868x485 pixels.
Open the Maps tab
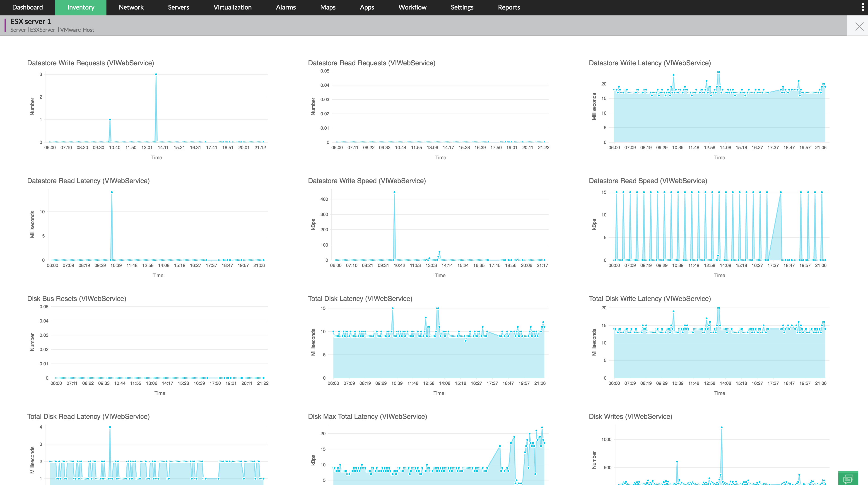(328, 7)
